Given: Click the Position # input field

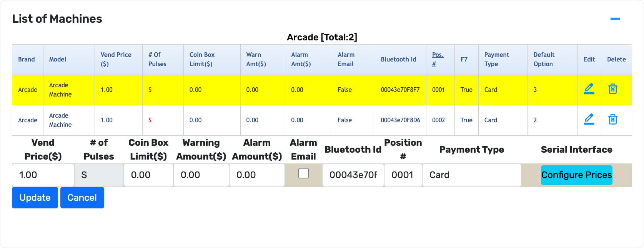Looking at the screenshot, I should (403, 175).
